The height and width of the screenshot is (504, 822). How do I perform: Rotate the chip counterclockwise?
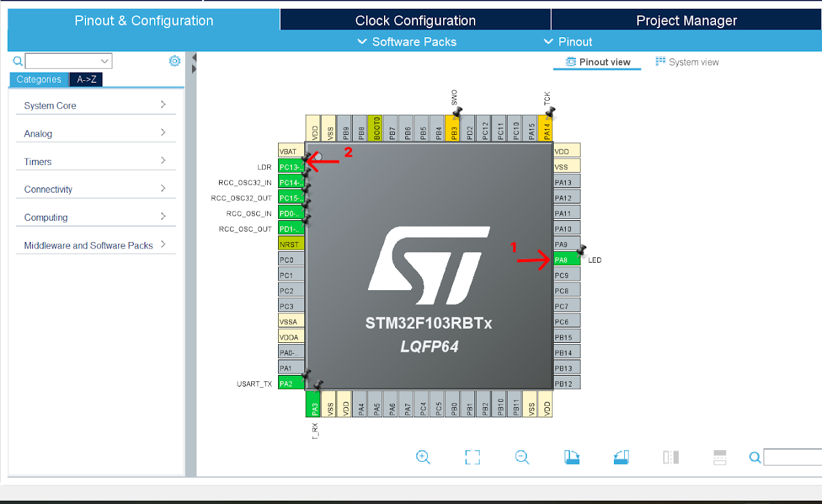(x=620, y=457)
